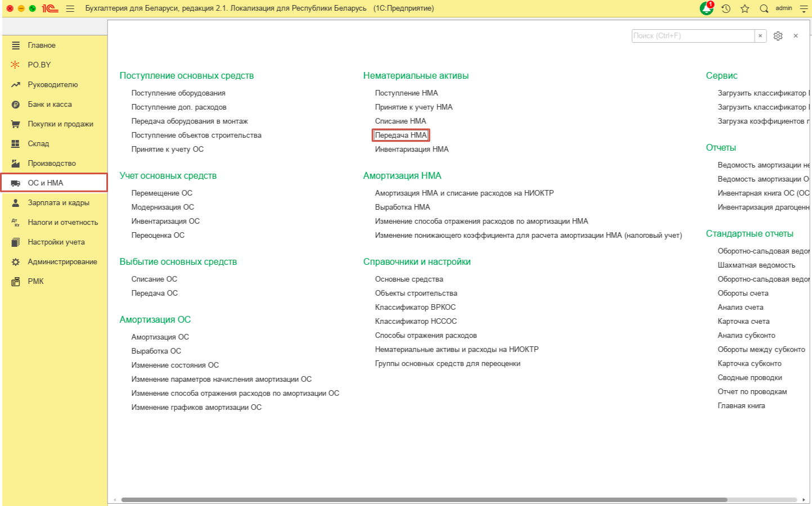Open Оборотно-сальдовая ведомость report
This screenshot has width=812, height=506.
point(763,251)
